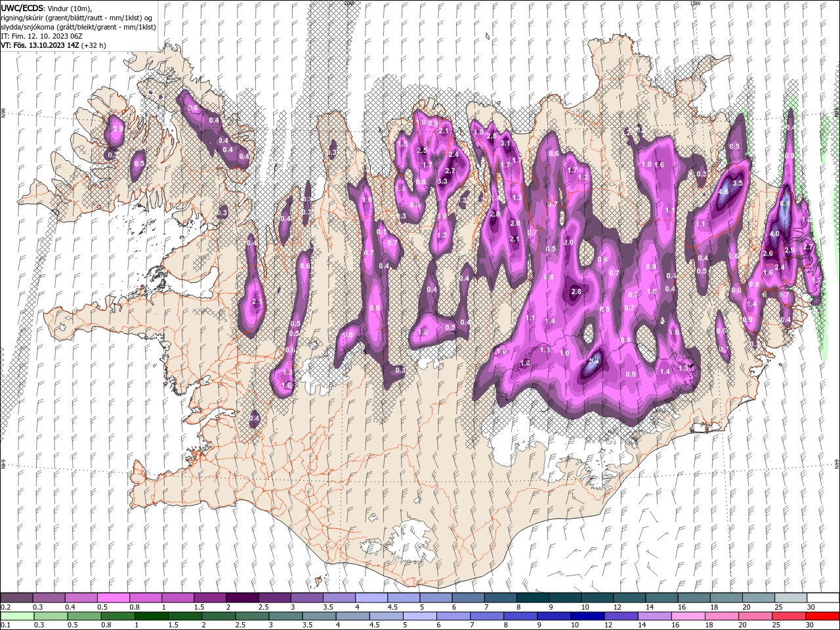Select lower legend green swatch at 0.5
Image resolution: width=840 pixels, height=630 pixels.
point(83,616)
